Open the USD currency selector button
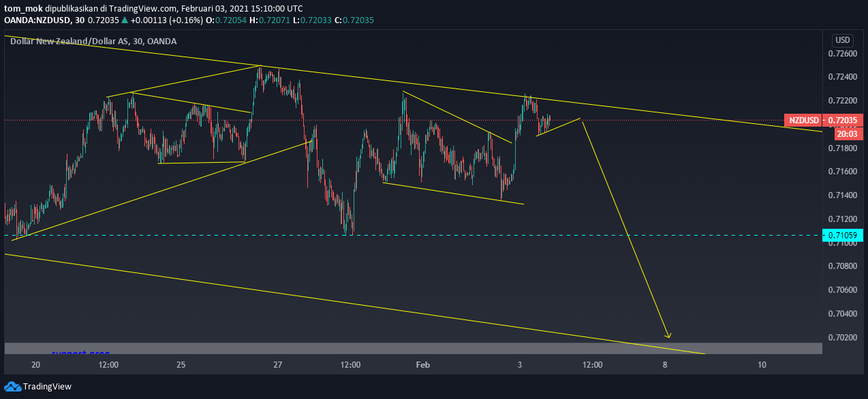The width and height of the screenshot is (868, 399). coord(843,39)
